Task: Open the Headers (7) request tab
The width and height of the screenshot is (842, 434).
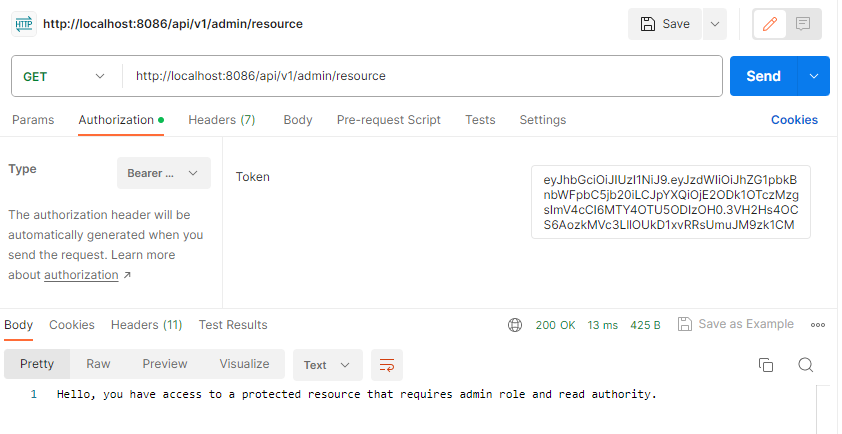Action: click(222, 120)
